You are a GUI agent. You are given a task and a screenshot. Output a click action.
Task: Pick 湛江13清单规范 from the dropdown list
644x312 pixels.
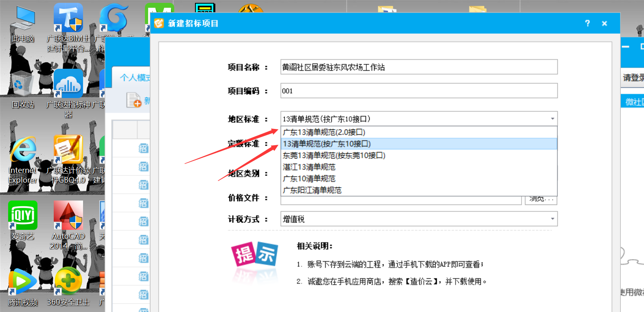pos(419,167)
